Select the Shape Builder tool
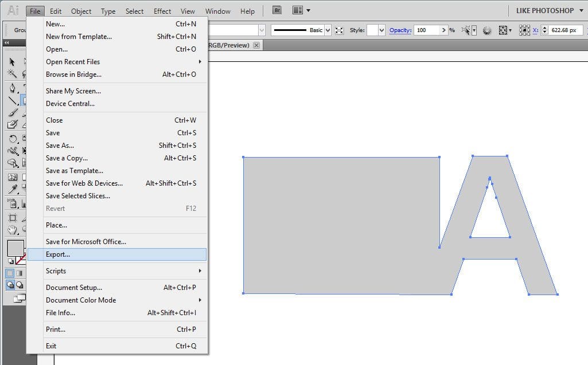588x365 pixels. (13, 163)
